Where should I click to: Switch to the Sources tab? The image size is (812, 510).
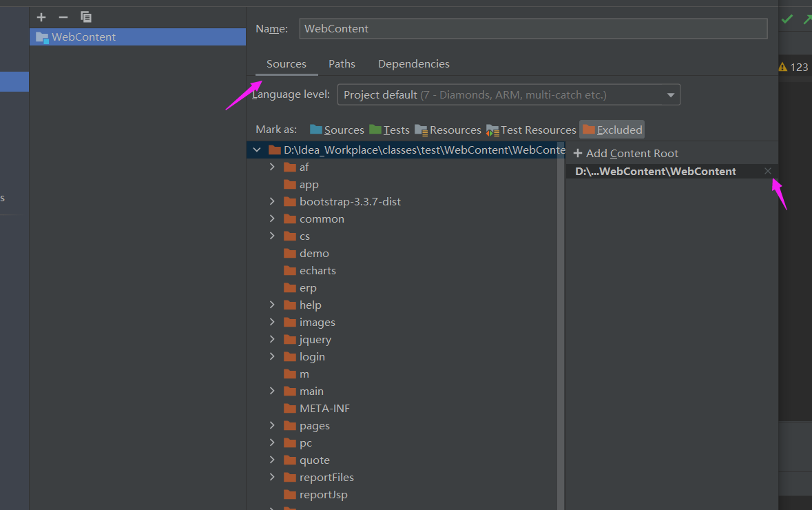[x=287, y=63]
